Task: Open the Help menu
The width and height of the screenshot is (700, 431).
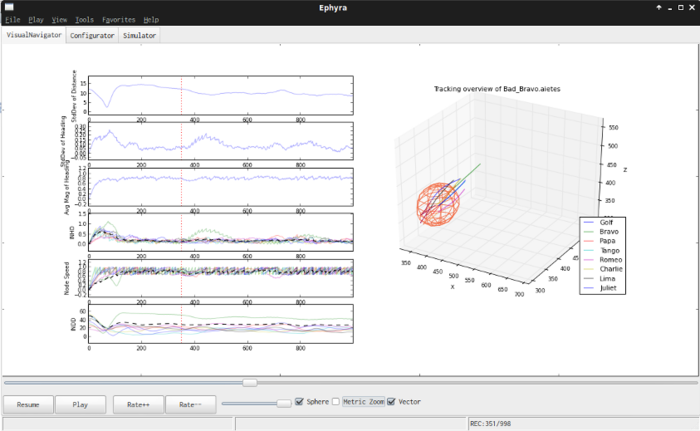Action: 151,20
